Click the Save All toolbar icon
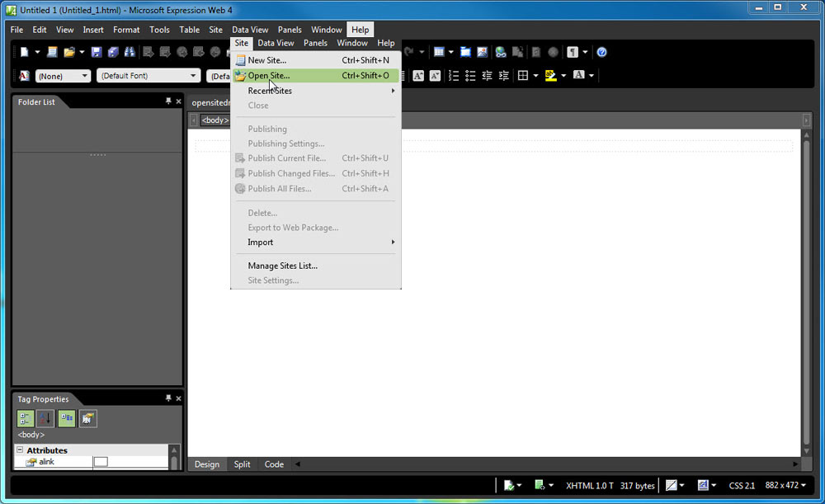This screenshot has width=825, height=504. point(112,52)
